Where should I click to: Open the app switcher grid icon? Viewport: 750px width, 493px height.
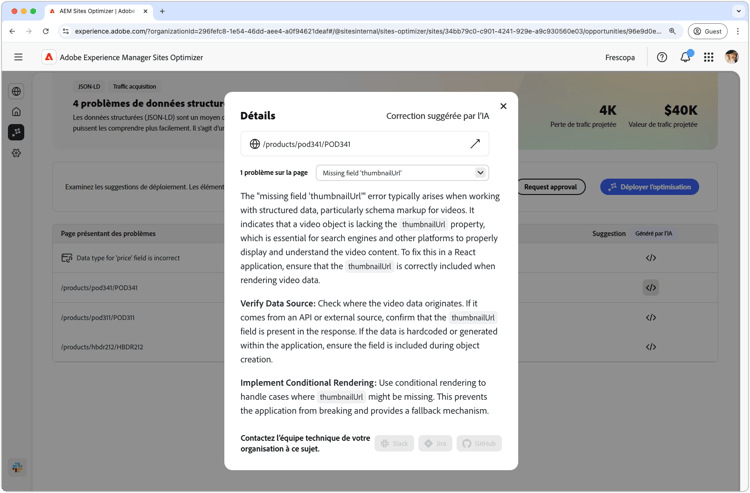pos(708,57)
